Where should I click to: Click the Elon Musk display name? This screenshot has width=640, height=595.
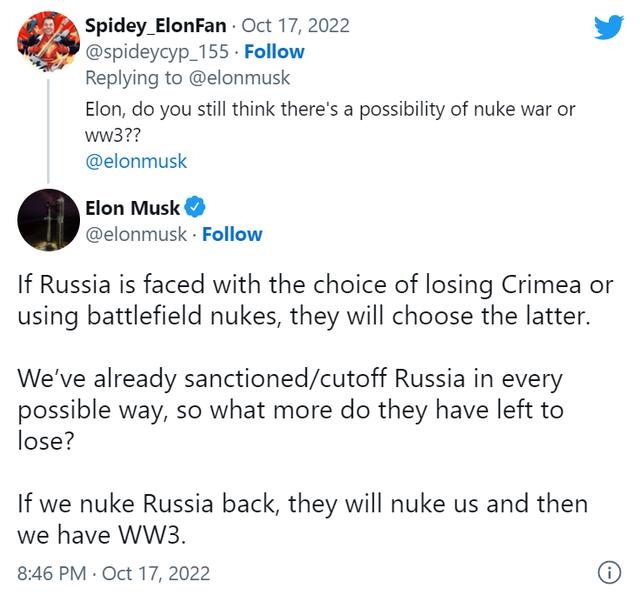click(x=132, y=208)
